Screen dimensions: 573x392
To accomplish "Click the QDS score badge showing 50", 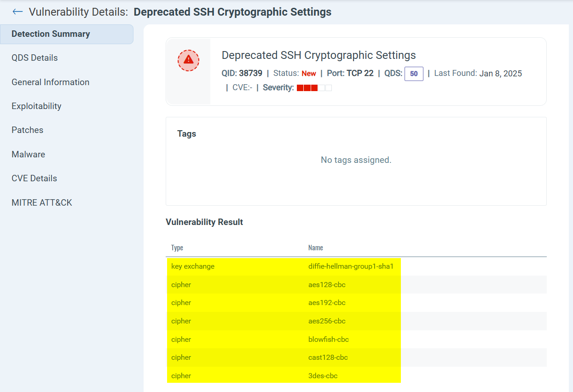I will (413, 74).
